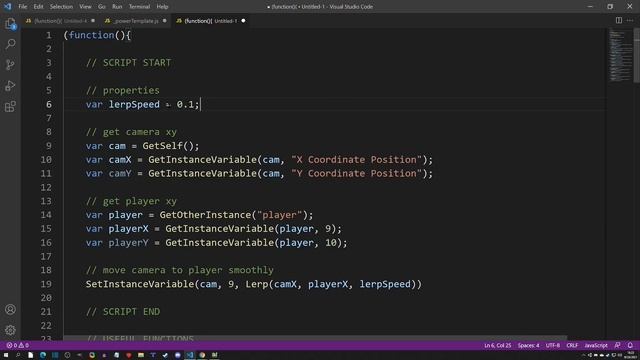
Task: Switch to the _powerTemplate.js tab
Action: [136, 21]
